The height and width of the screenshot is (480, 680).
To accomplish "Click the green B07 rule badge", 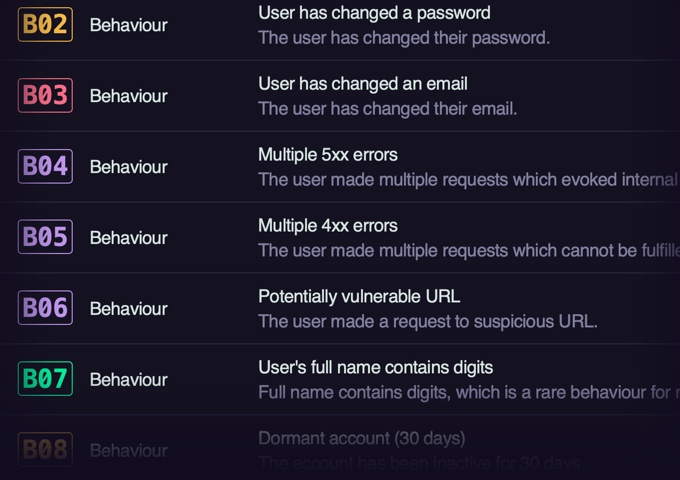I will coord(45,379).
